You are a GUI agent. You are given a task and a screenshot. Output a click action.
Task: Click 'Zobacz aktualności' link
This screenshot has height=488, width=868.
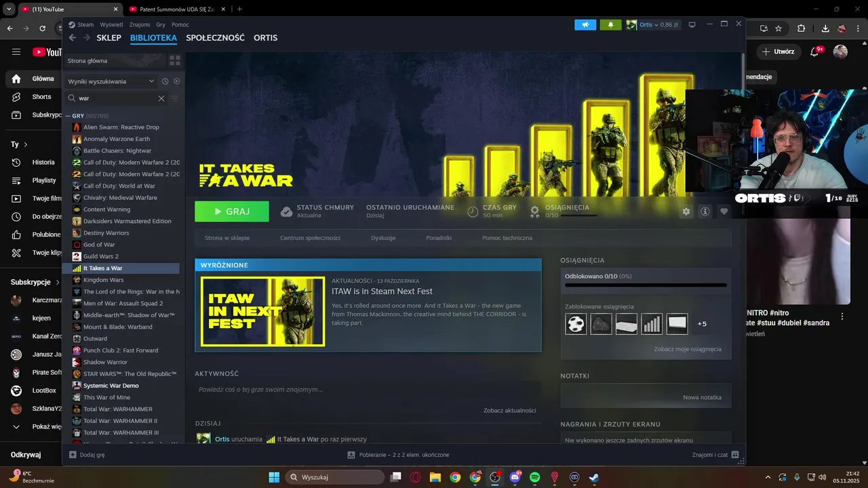click(509, 410)
